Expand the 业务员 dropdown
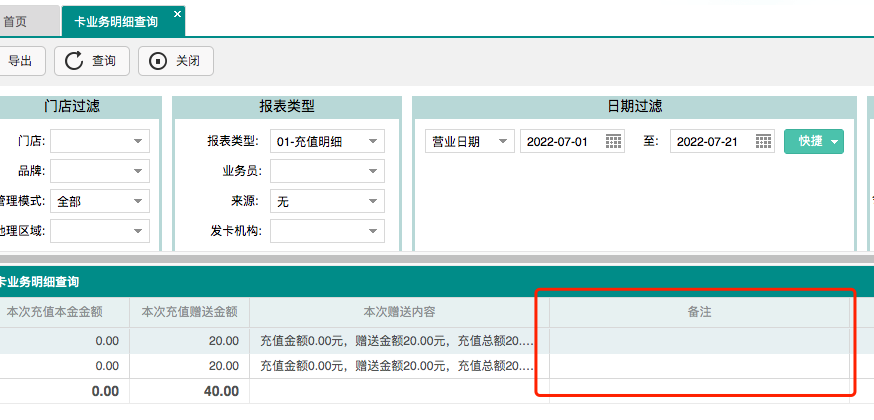Image resolution: width=874 pixels, height=420 pixels. (x=373, y=171)
